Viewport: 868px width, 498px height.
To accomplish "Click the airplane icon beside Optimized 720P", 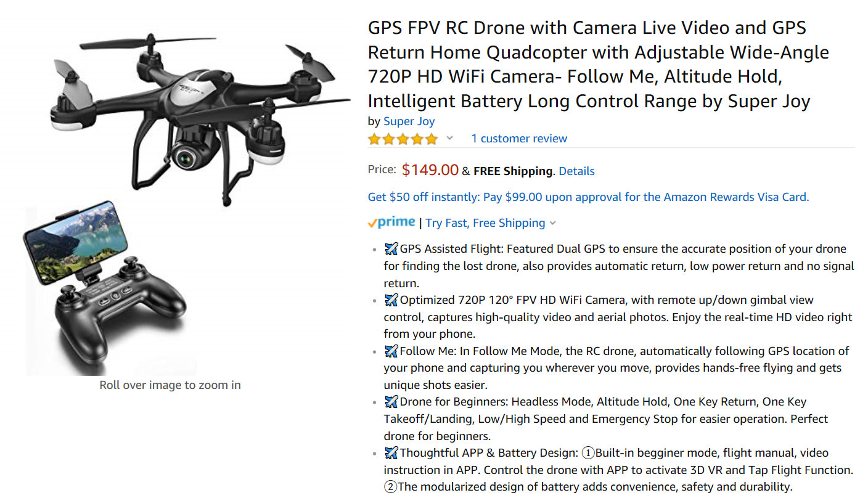I will point(391,300).
